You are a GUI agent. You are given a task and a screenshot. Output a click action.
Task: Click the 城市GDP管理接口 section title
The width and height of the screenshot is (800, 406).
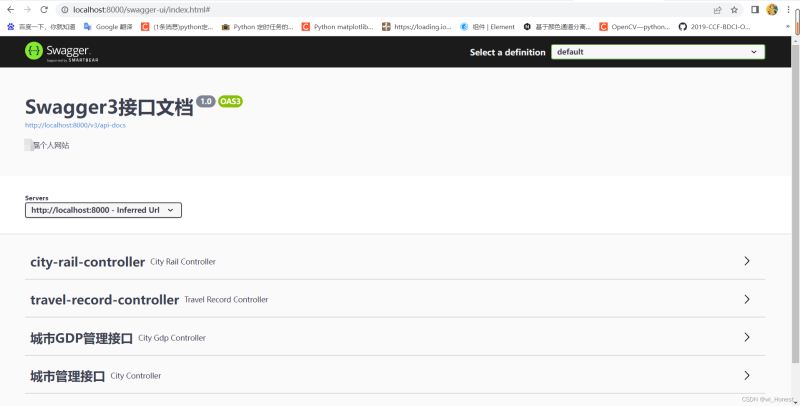[82, 338]
